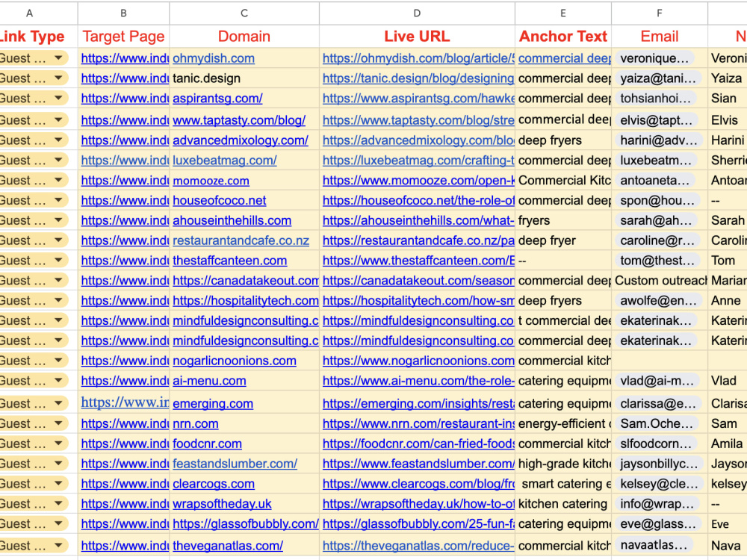Open Link Type dropdown in momooze.com row
The image size is (747, 560).
pyautogui.click(x=58, y=181)
